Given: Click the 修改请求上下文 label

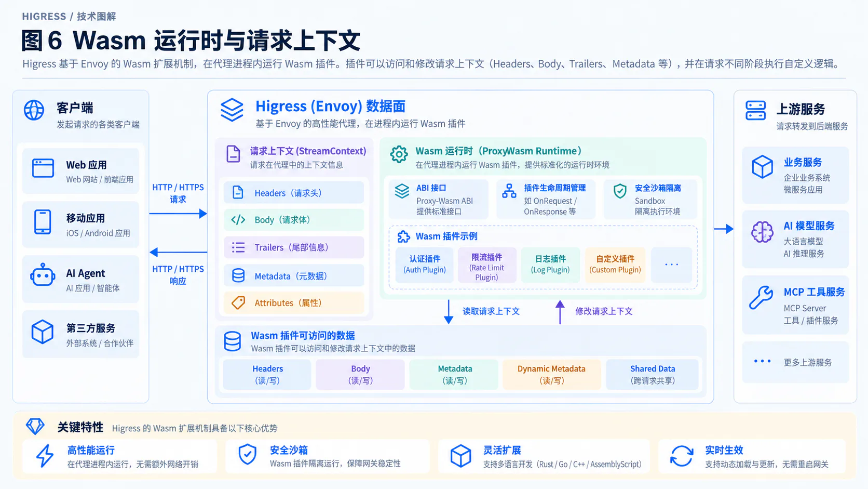Looking at the screenshot, I should [604, 311].
